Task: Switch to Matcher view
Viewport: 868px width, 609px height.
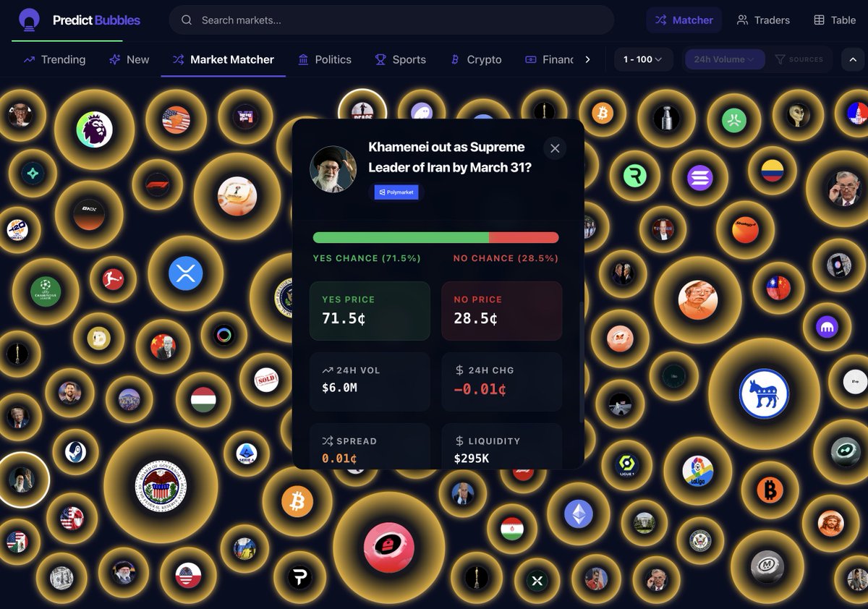Action: pyautogui.click(x=684, y=20)
